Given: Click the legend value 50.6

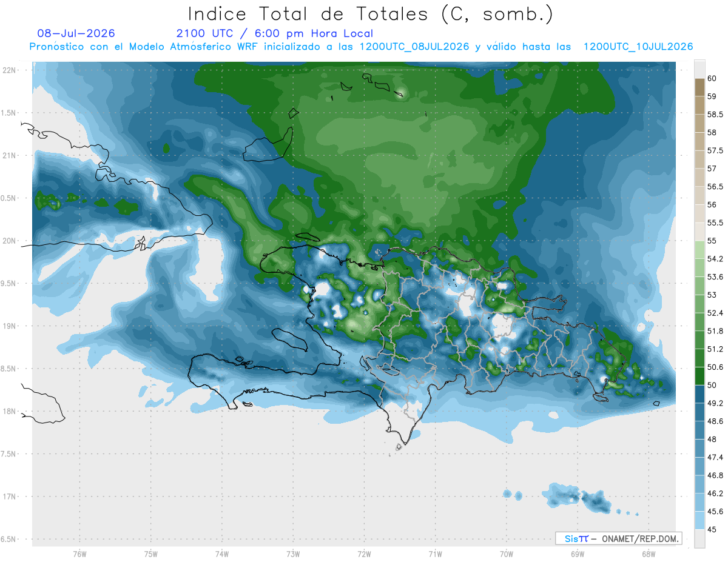Looking at the screenshot, I should click(x=715, y=367).
